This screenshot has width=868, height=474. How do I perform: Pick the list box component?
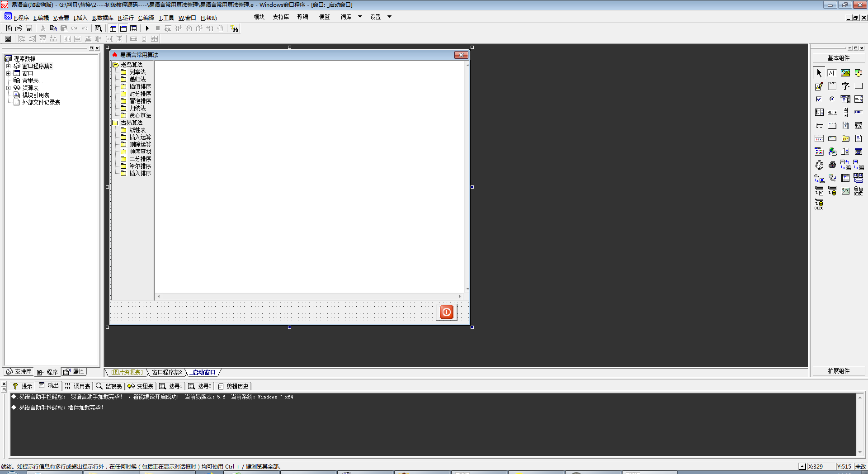pos(859,99)
